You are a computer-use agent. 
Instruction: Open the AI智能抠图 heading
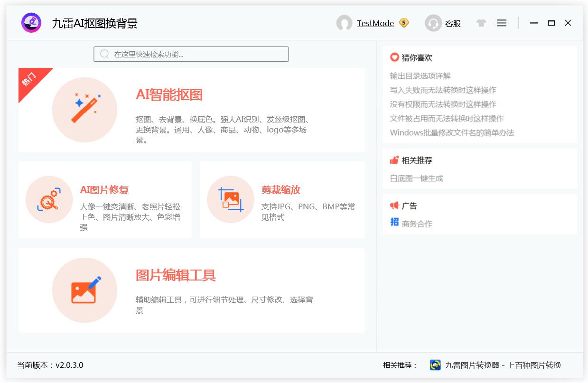click(169, 95)
